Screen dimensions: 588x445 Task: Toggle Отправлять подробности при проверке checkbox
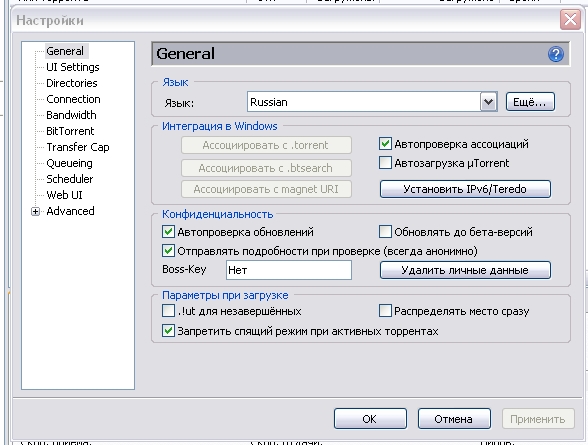(168, 250)
